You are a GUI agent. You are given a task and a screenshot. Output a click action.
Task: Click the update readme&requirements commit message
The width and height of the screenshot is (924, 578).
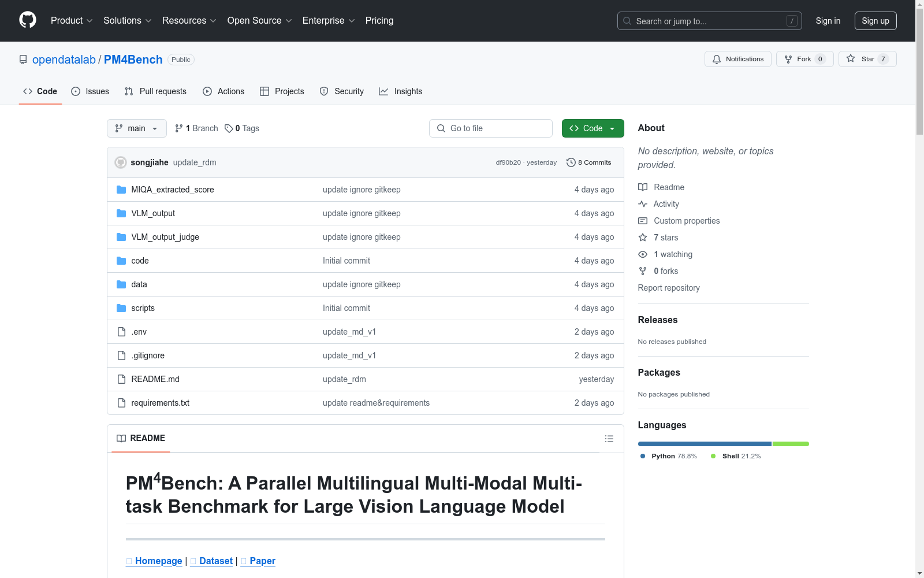tap(376, 403)
